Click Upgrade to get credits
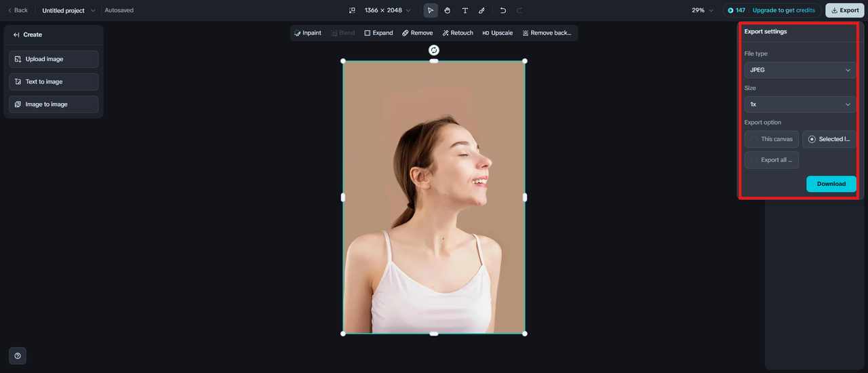This screenshot has width=868, height=373. tap(784, 10)
